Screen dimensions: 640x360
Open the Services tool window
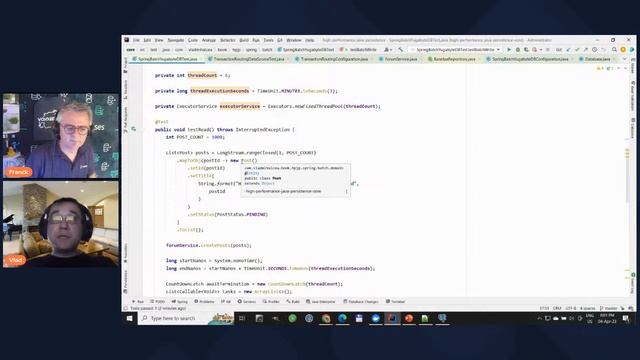point(247,302)
